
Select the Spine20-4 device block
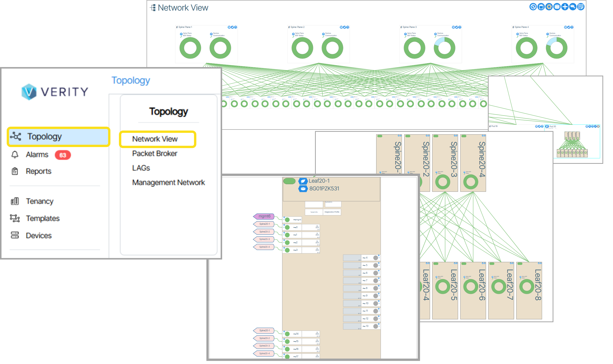(473, 163)
